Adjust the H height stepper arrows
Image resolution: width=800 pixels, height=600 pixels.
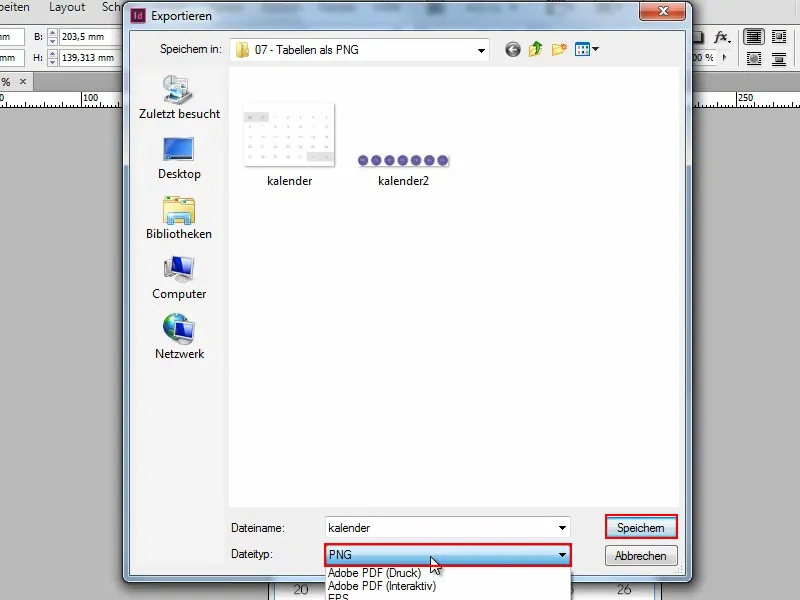click(52, 58)
